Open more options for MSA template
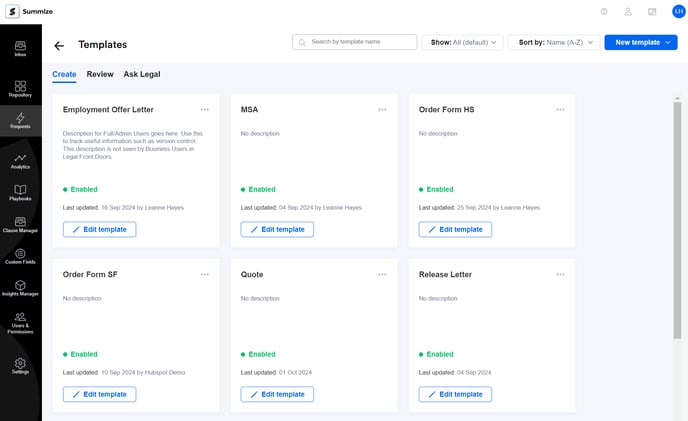This screenshot has width=688, height=421. click(x=382, y=109)
